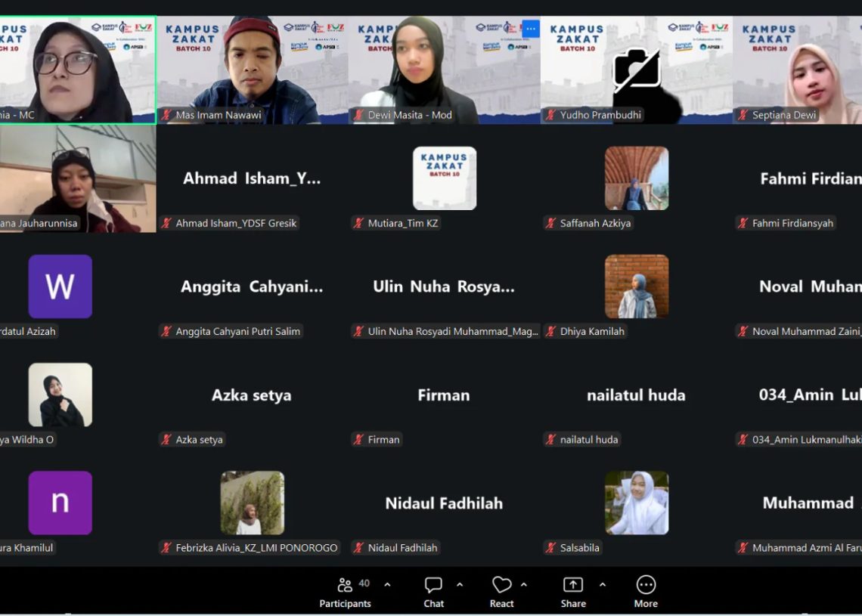Open the React emoji menu
Image resolution: width=862 pixels, height=616 pixels.
[x=501, y=593]
